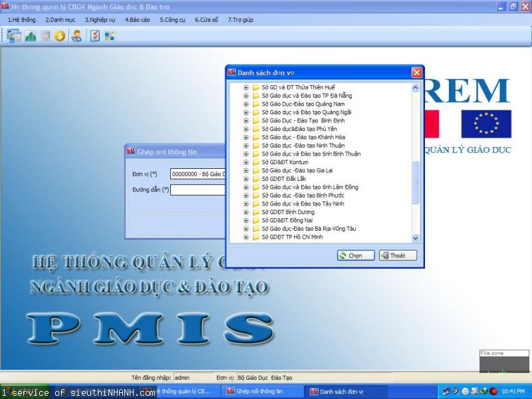Open the staff profile records toolbar icon
The image size is (532, 399).
click(14, 36)
